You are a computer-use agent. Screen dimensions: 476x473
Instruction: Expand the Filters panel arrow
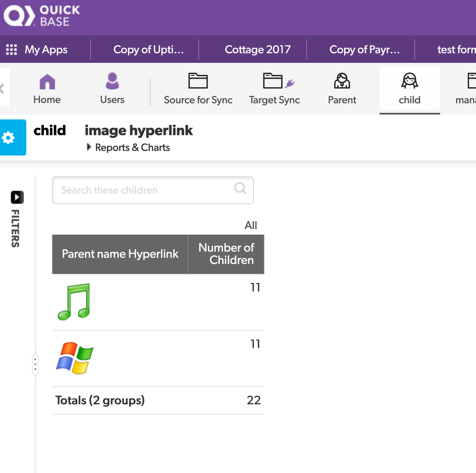tap(17, 197)
